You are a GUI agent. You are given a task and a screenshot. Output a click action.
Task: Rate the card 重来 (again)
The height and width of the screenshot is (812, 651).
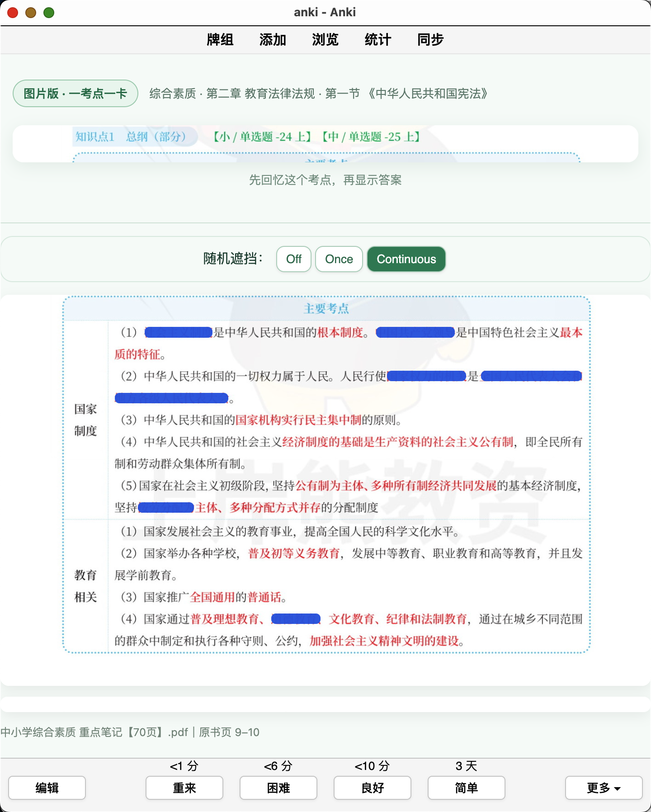click(x=184, y=788)
